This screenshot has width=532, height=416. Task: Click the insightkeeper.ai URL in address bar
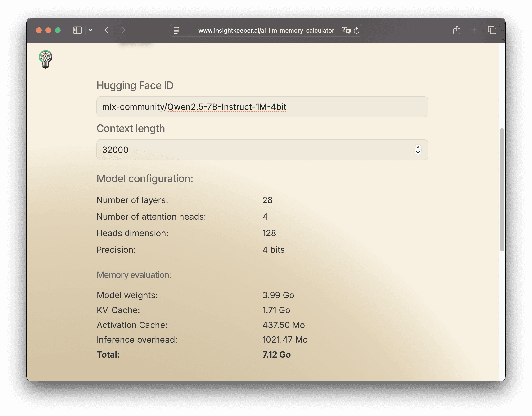(x=266, y=31)
